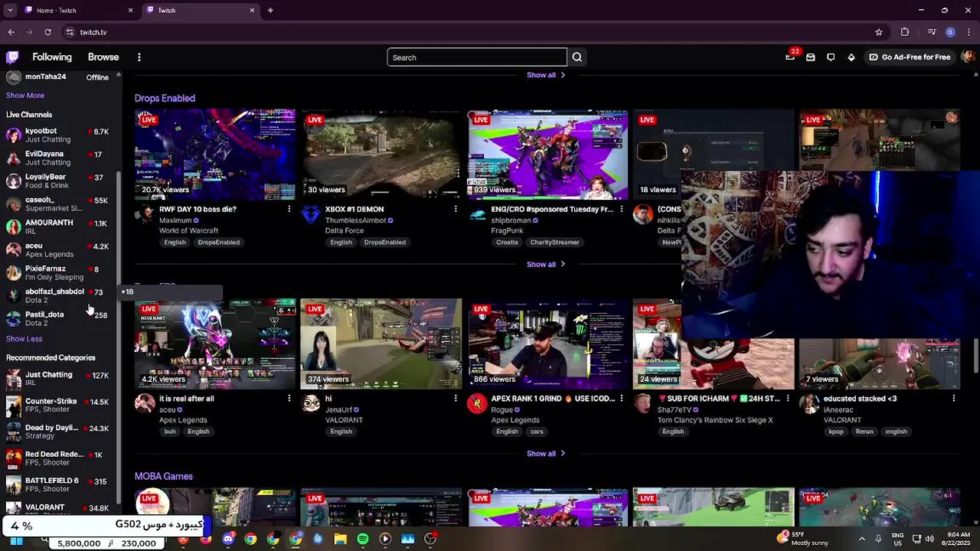Open a new browser tab
The width and height of the screenshot is (980, 551).
coord(270,11)
